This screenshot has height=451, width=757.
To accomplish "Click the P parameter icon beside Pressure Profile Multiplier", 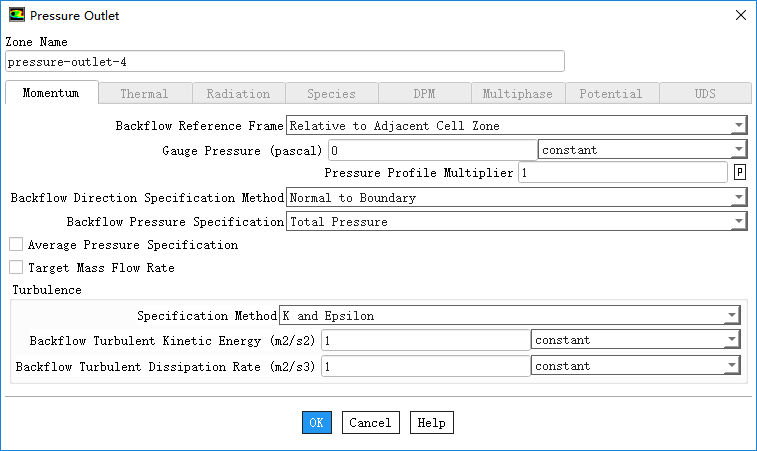I will coord(740,173).
